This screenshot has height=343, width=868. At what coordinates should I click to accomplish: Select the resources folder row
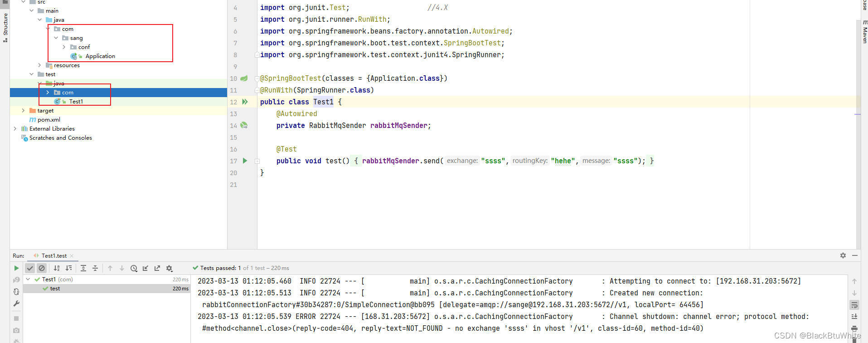click(118, 65)
